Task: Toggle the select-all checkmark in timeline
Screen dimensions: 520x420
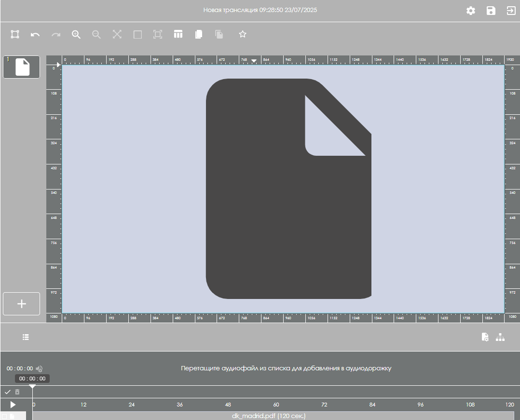Action: point(7,392)
